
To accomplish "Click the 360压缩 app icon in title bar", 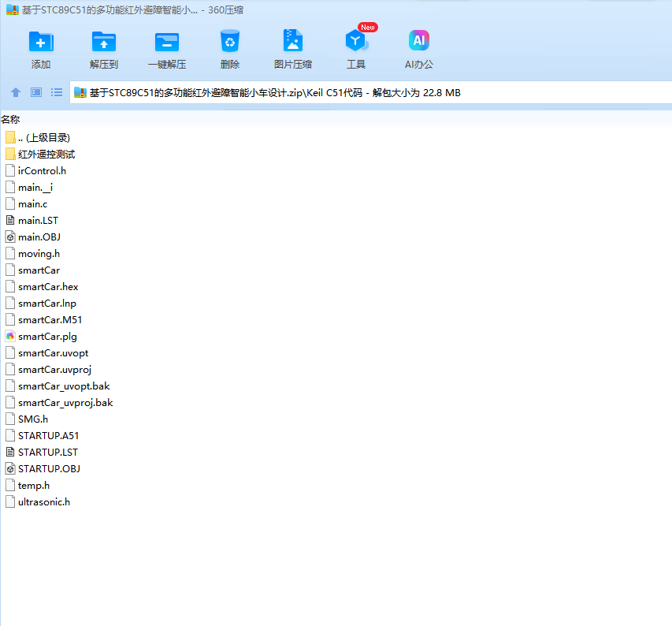I will [x=13, y=10].
